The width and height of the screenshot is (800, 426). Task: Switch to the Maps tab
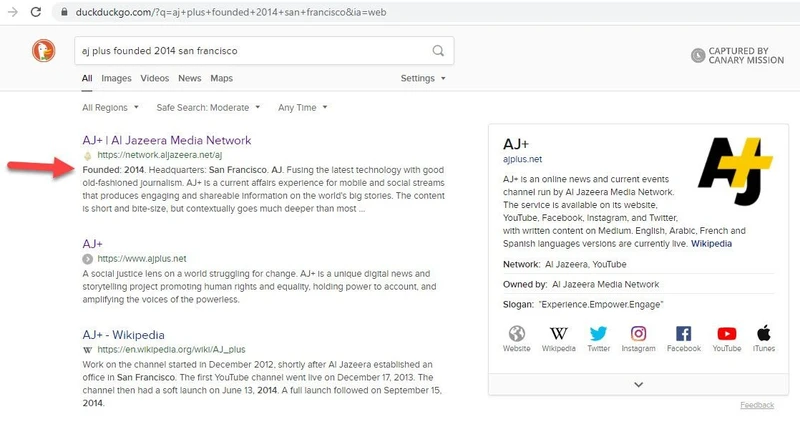pyautogui.click(x=221, y=79)
